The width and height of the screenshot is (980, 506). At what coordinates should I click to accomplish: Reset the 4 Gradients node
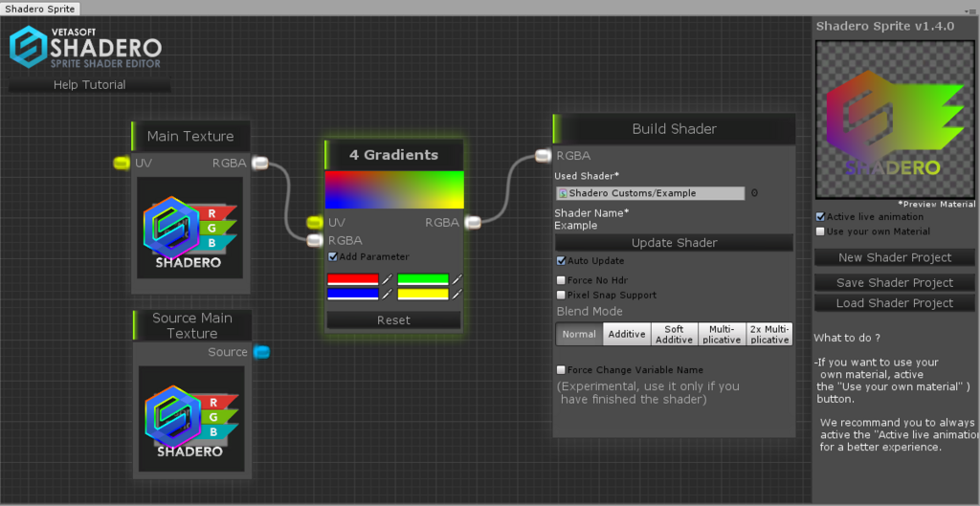393,320
